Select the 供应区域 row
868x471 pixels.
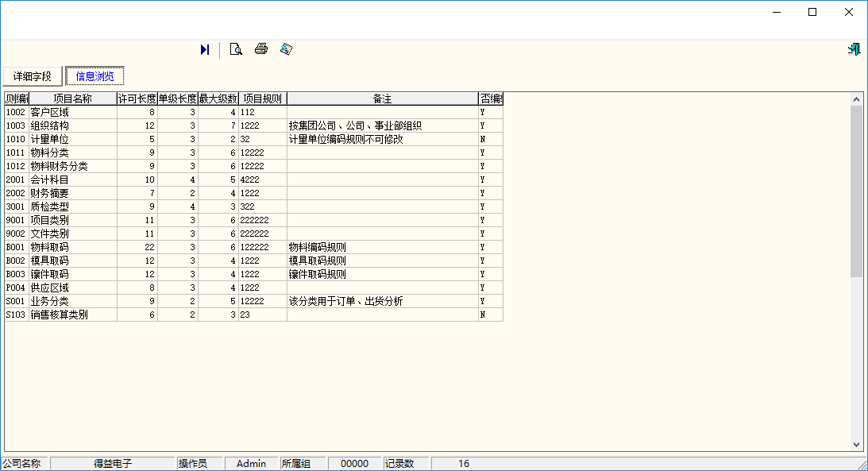pyautogui.click(x=253, y=288)
